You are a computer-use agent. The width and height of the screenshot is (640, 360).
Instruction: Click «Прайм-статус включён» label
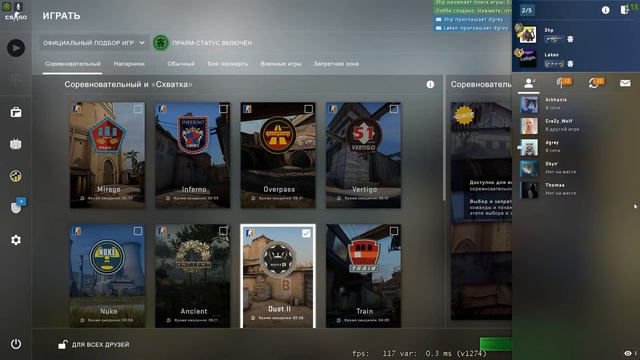[212, 43]
